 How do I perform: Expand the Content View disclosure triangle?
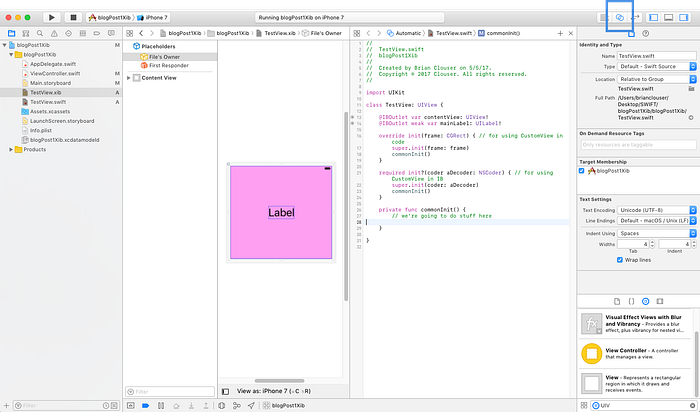point(129,78)
